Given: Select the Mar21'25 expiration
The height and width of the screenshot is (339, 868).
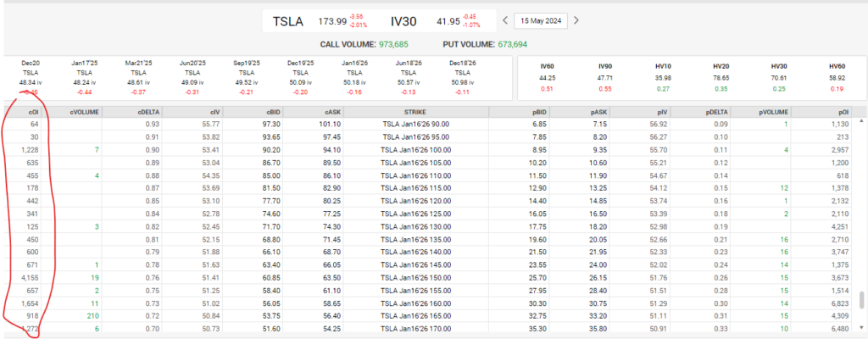Looking at the screenshot, I should point(138,77).
